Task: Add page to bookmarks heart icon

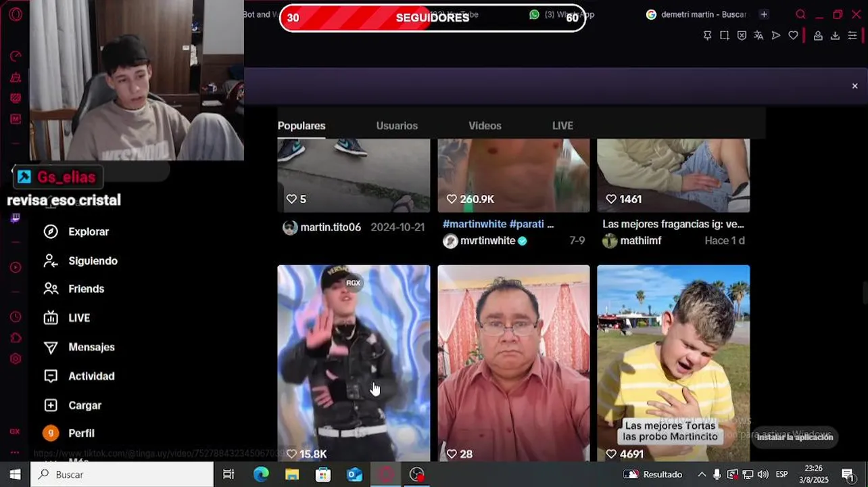Action: click(794, 35)
